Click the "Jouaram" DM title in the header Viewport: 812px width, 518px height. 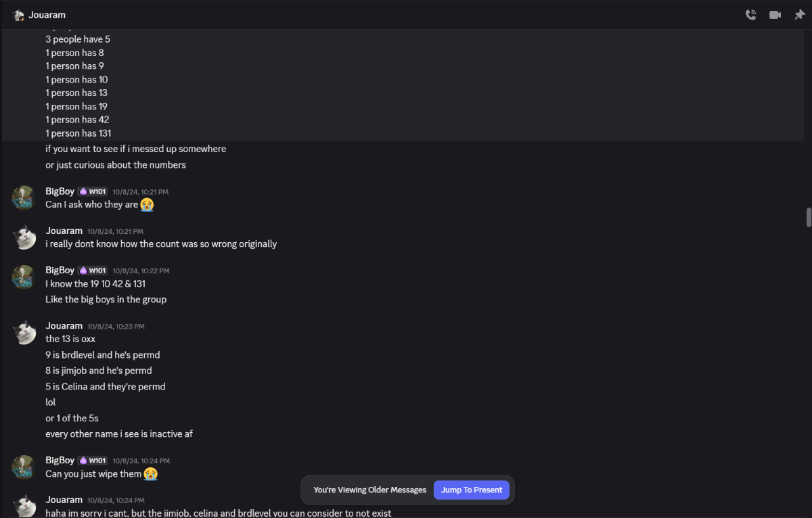(x=47, y=15)
